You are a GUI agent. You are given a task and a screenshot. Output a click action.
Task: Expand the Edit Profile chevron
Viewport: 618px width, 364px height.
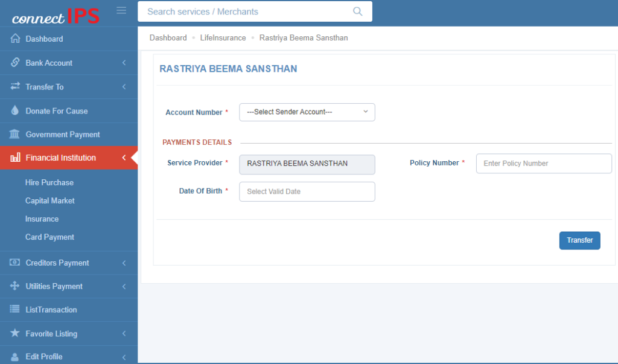pyautogui.click(x=124, y=357)
